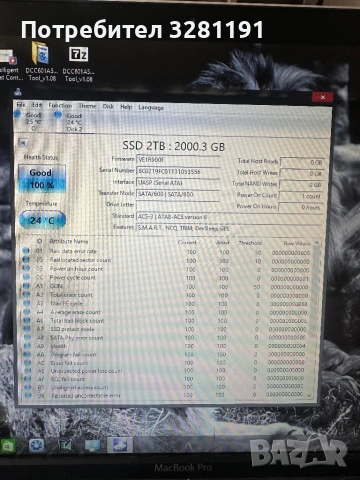Close the CrystalDiskInfo window
Image resolution: width=360 pixels, height=480 pixels.
tap(322, 97)
